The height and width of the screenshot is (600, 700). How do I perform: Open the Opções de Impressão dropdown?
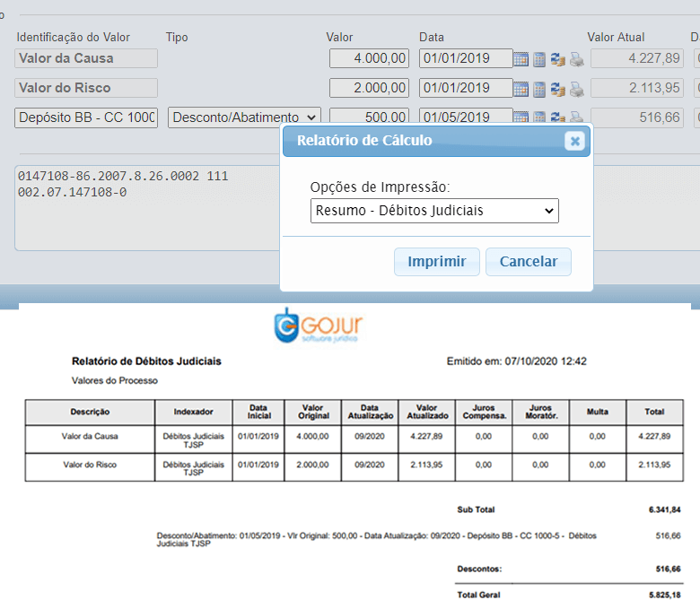click(434, 211)
